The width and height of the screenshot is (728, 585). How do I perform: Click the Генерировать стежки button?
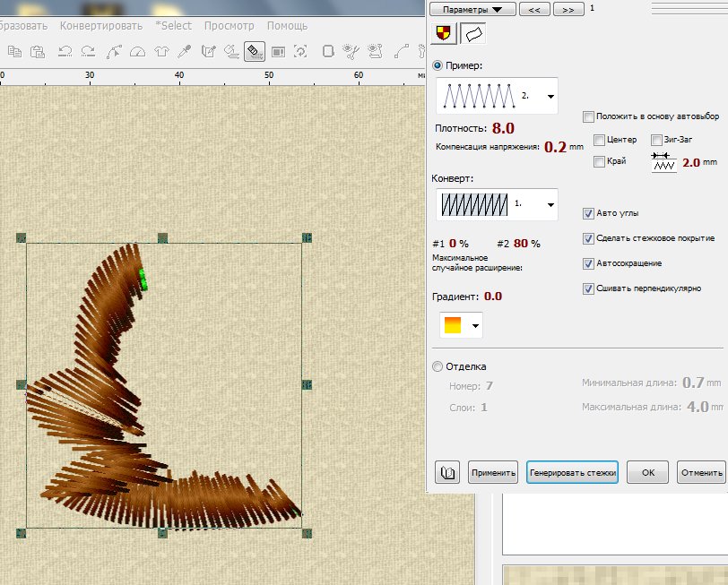(x=573, y=472)
